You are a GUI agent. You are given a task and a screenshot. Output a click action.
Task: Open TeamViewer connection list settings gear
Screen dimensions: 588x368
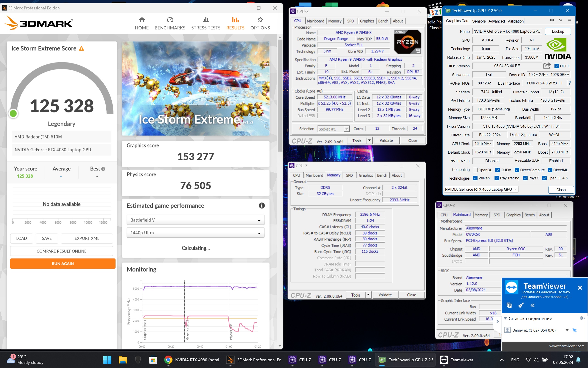tap(582, 318)
